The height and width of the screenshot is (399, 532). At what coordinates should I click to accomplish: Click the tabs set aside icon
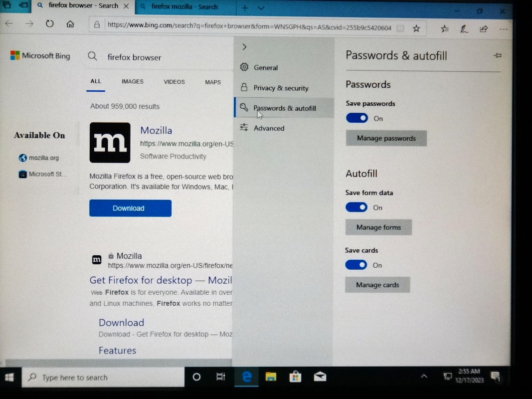click(x=6, y=5)
